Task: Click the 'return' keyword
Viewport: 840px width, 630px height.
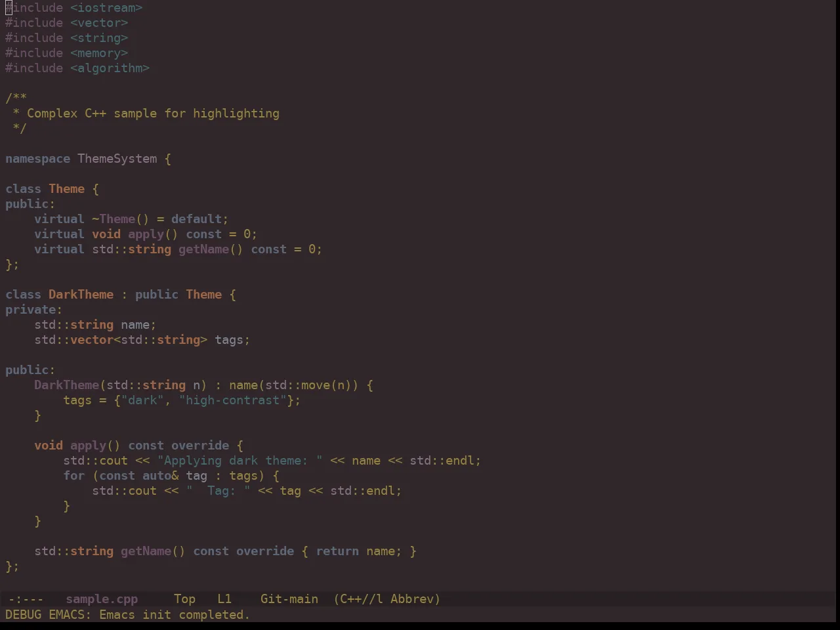Action: coord(337,551)
